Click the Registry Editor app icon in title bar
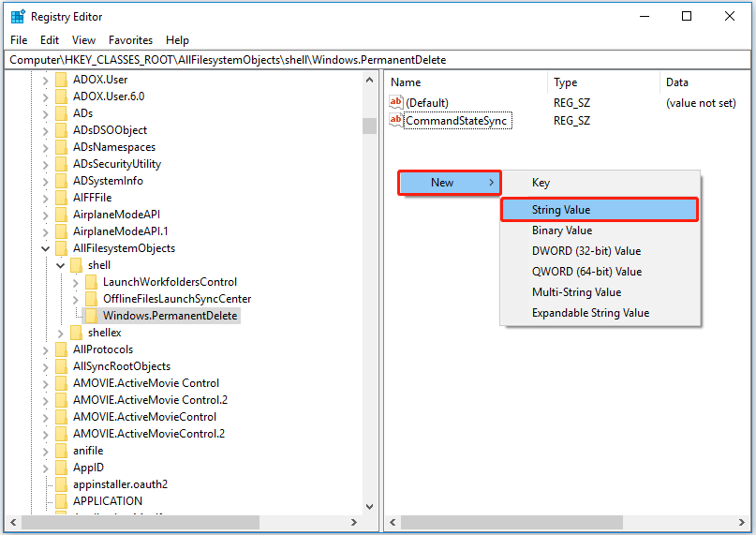Viewport: 756px width, 535px height. coord(18,16)
